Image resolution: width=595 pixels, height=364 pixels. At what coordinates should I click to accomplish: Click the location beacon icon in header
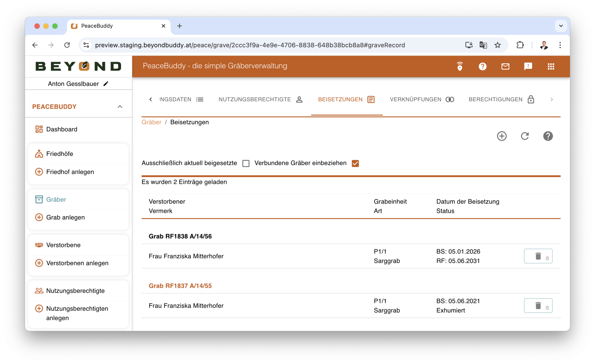pos(459,66)
